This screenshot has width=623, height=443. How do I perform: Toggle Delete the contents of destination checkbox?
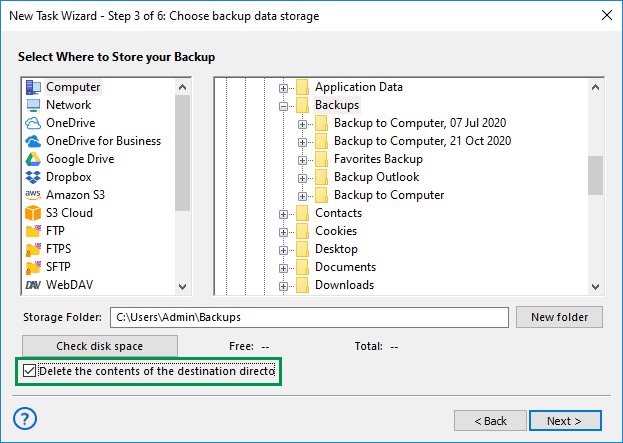[x=29, y=372]
